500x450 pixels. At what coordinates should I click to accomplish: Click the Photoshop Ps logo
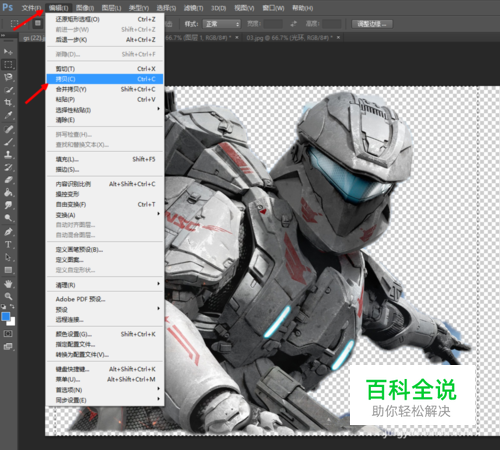point(7,7)
